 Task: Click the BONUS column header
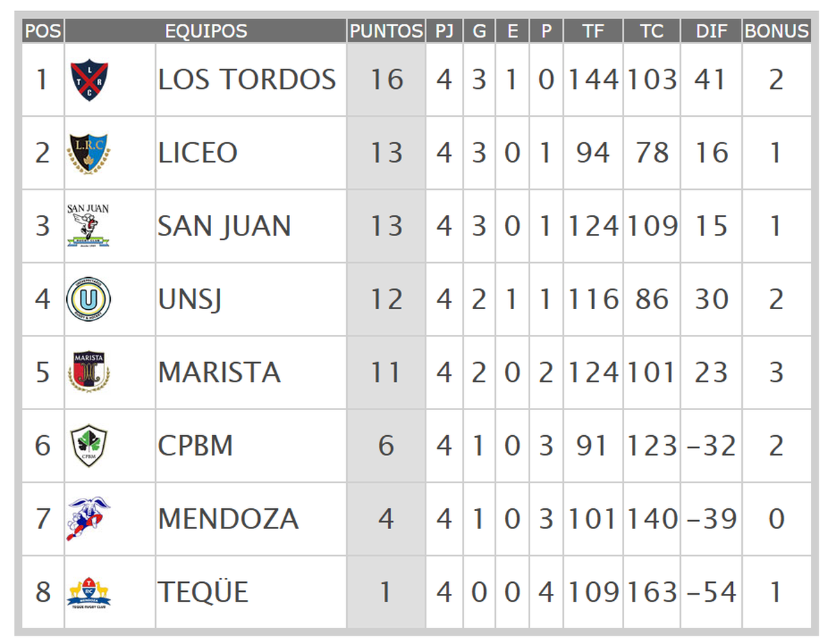click(776, 31)
